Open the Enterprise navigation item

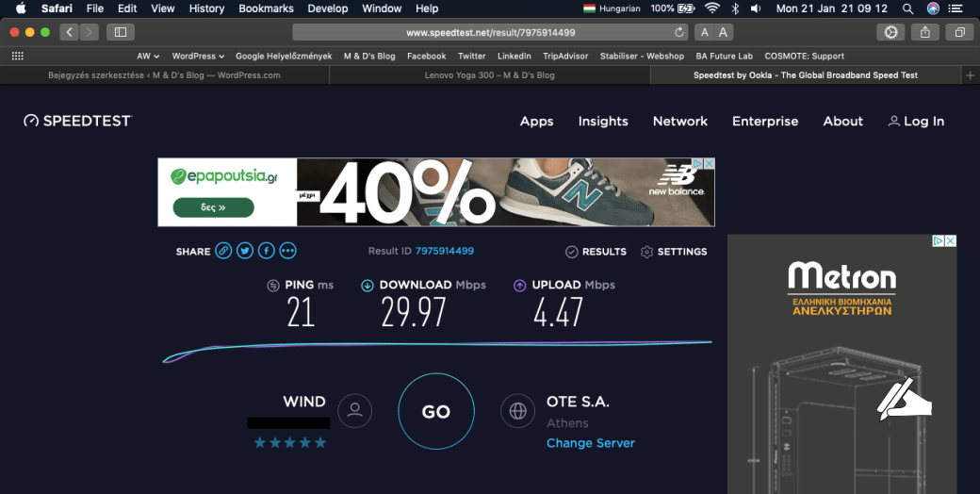tap(765, 122)
